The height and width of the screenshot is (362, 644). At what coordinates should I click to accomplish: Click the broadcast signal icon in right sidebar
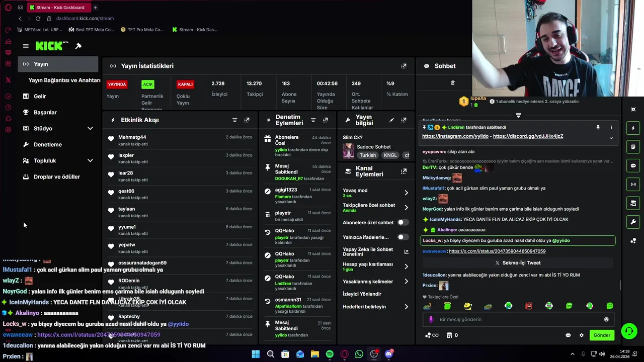tap(633, 184)
